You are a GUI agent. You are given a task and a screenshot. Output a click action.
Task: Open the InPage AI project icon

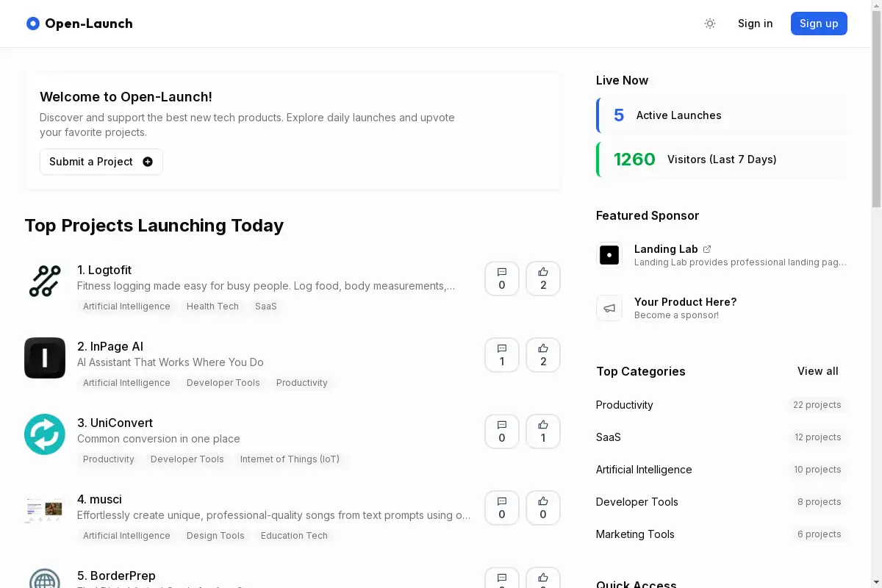click(x=45, y=358)
